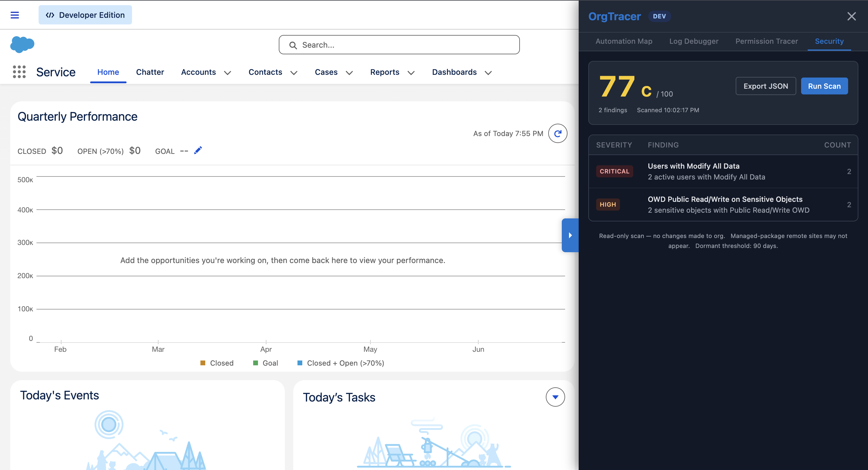
Task: Open the navigation hamburger menu
Action: click(x=15, y=15)
